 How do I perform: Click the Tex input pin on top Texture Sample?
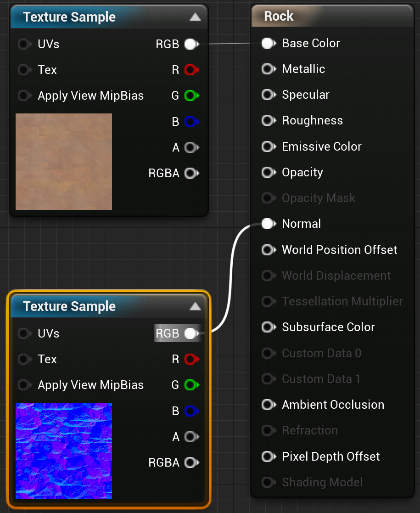(24, 70)
